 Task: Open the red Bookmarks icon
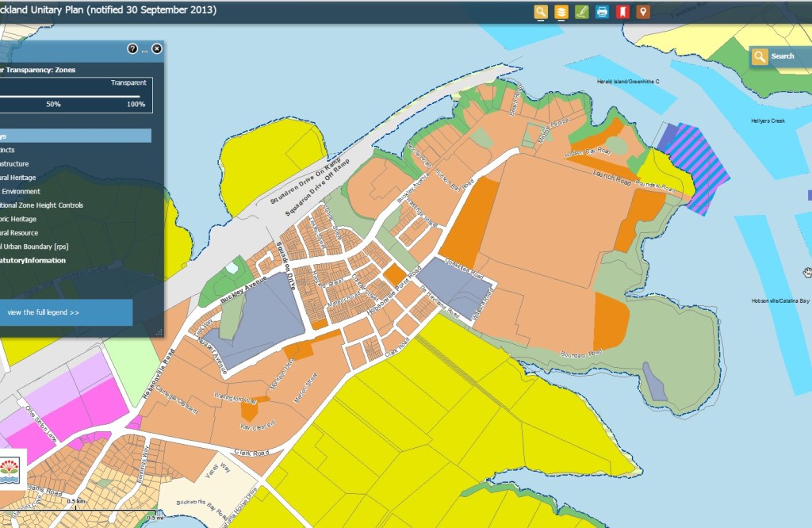click(x=622, y=11)
